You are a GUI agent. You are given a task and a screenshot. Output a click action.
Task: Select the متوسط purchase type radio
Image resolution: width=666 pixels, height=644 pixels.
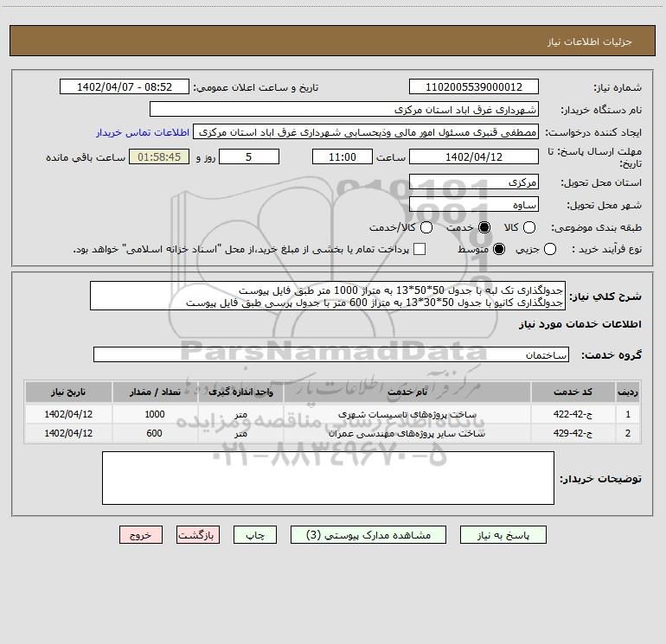pyautogui.click(x=499, y=249)
